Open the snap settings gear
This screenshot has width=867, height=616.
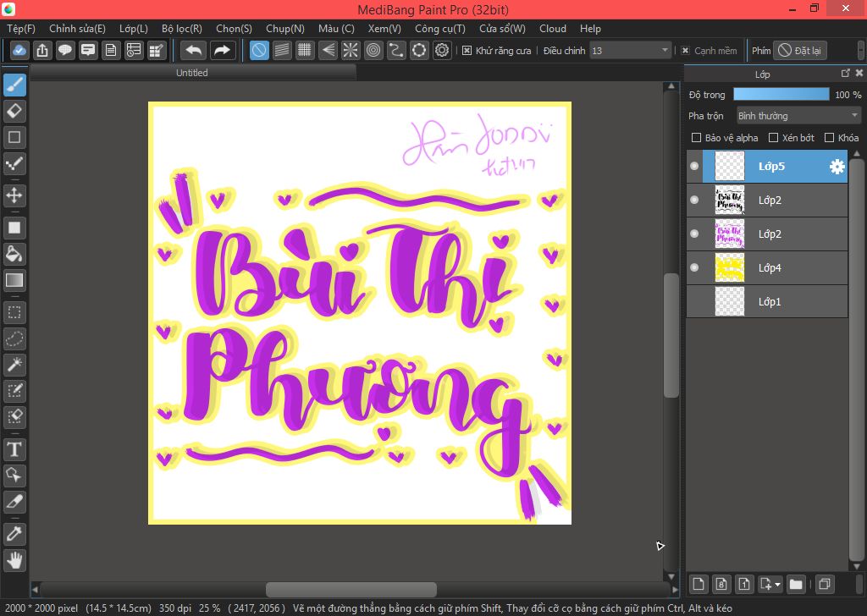pos(442,50)
